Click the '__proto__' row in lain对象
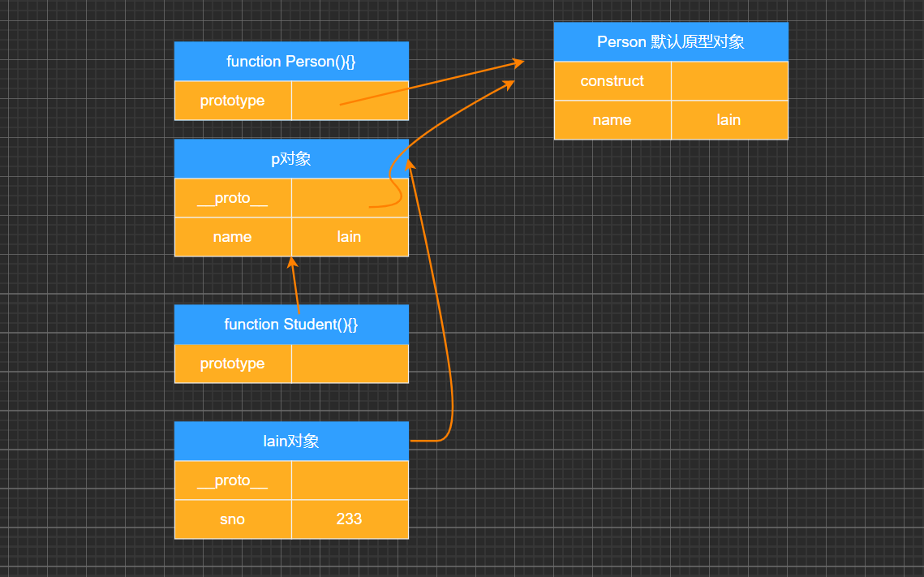The width and height of the screenshot is (924, 577). coord(233,480)
